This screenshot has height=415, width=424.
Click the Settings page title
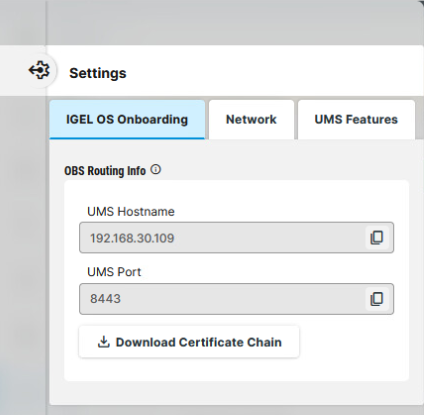(x=98, y=73)
